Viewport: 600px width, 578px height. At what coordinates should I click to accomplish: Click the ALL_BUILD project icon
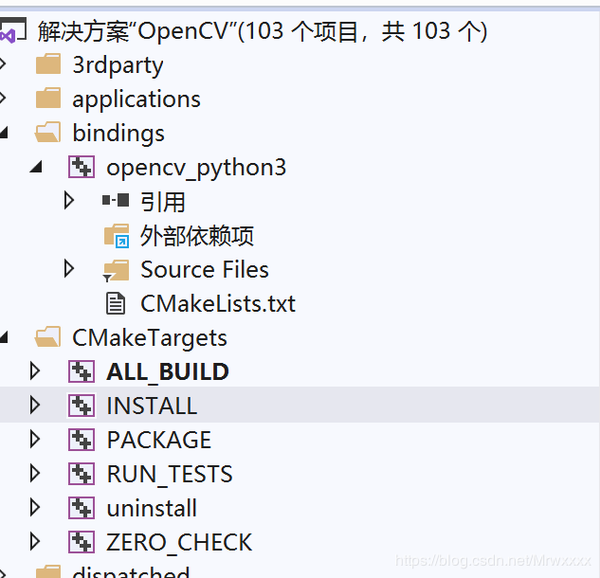coord(82,371)
